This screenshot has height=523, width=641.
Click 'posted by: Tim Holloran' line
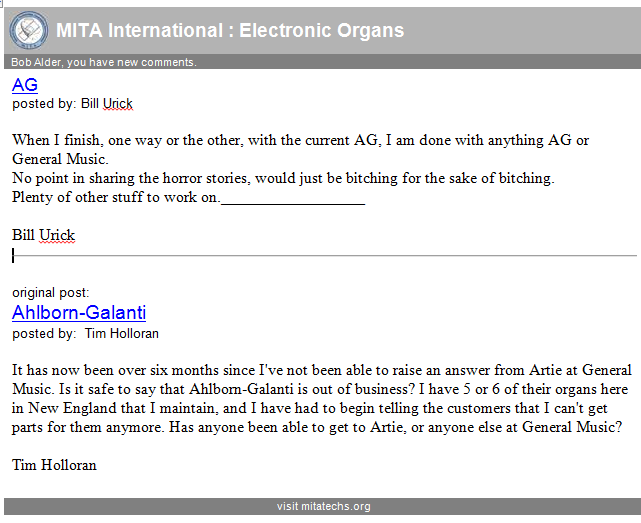coord(85,334)
